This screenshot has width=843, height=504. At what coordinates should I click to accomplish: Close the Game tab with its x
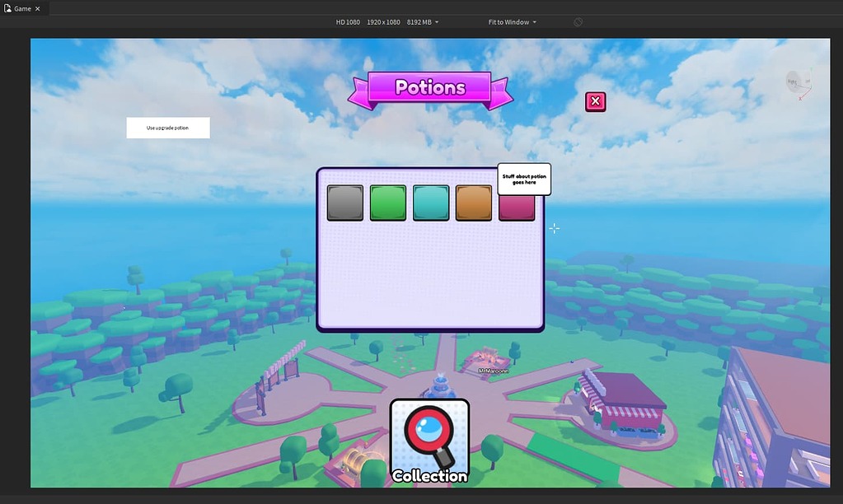36,8
